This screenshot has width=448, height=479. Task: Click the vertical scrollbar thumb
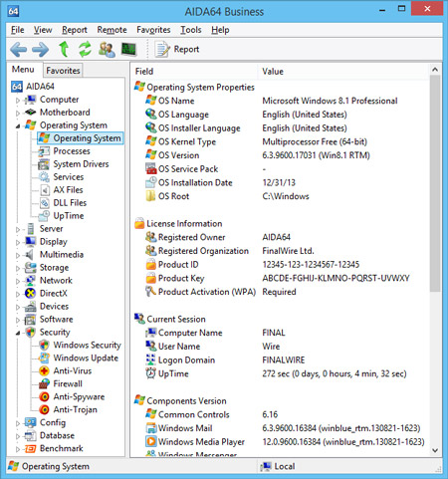tap(435, 183)
